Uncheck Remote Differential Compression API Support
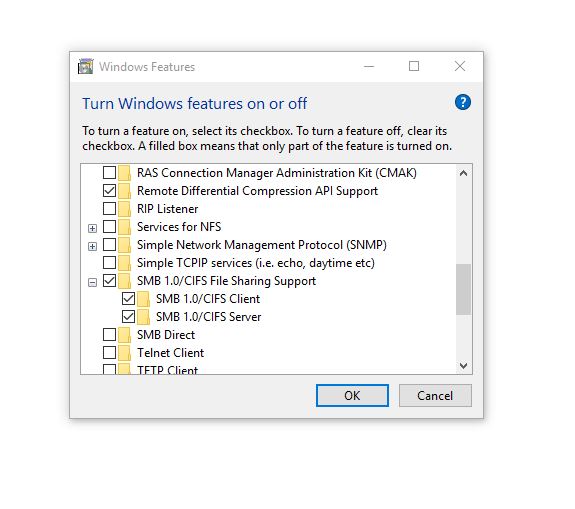This screenshot has width=575, height=509. point(109,191)
